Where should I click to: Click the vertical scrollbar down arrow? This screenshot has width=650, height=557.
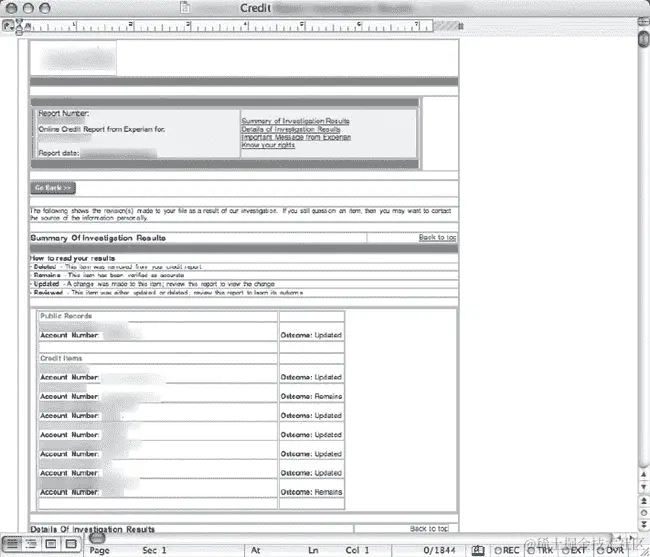643,487
